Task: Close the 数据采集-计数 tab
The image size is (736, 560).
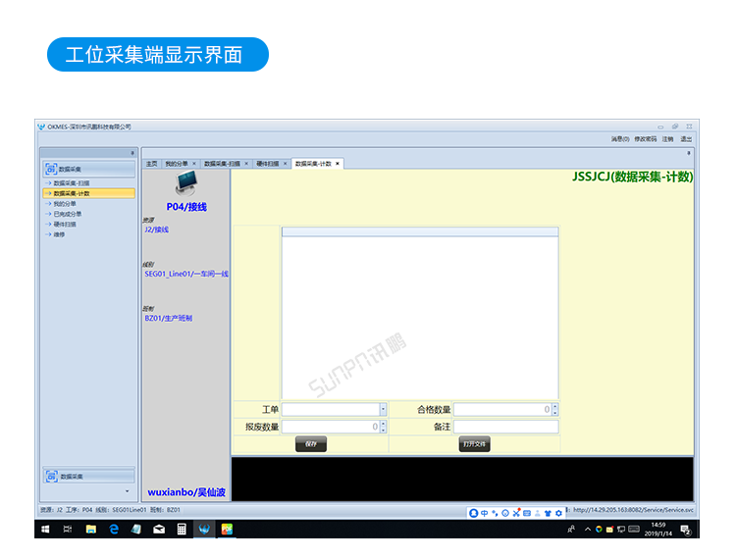Action: 338,164
